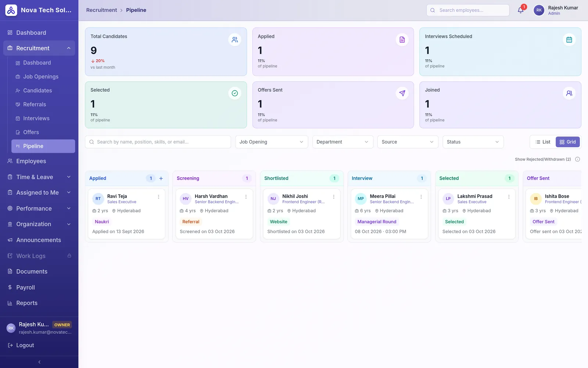Collapse sidebar using bottom chevron
The height and width of the screenshot is (368, 588).
[39, 362]
